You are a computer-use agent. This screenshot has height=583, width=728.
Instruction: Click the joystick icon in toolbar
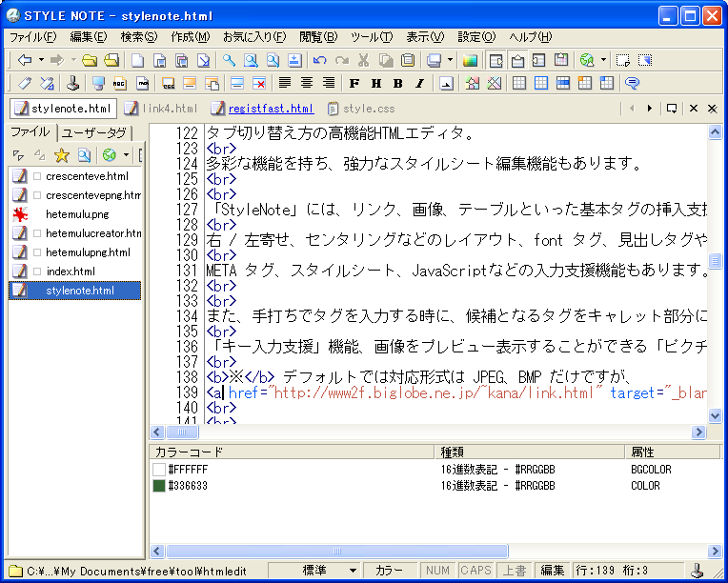click(72, 84)
